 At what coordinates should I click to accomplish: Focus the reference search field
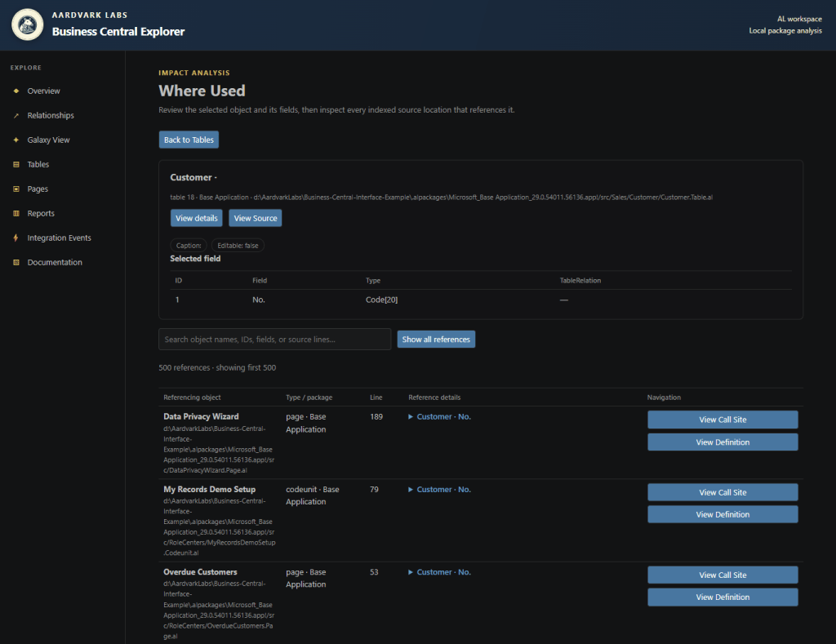coord(274,340)
